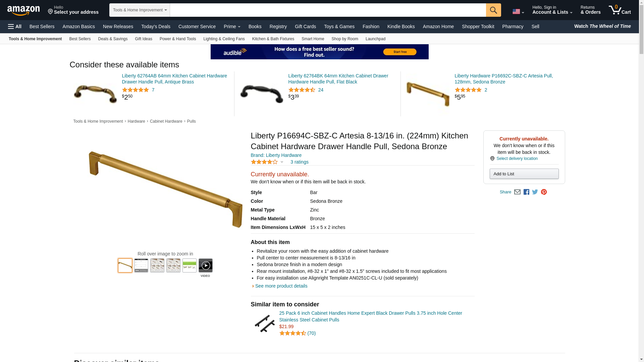Share product on Pinterest icon
Image resolution: width=644 pixels, height=362 pixels.
point(544,192)
